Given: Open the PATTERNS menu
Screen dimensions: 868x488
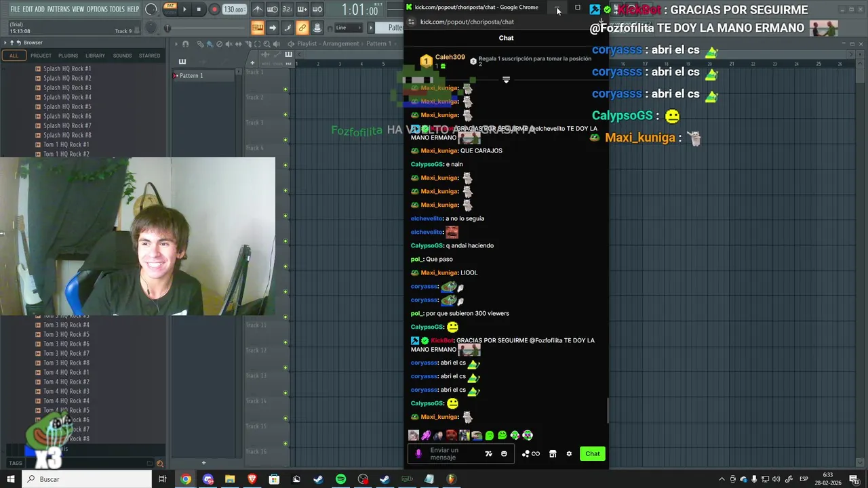Looking at the screenshot, I should pos(58,9).
